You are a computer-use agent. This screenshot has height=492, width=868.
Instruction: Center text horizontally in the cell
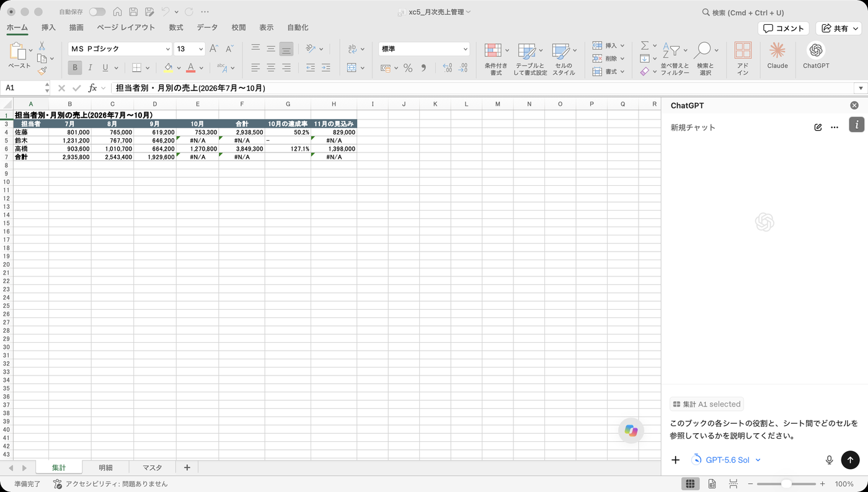click(271, 68)
